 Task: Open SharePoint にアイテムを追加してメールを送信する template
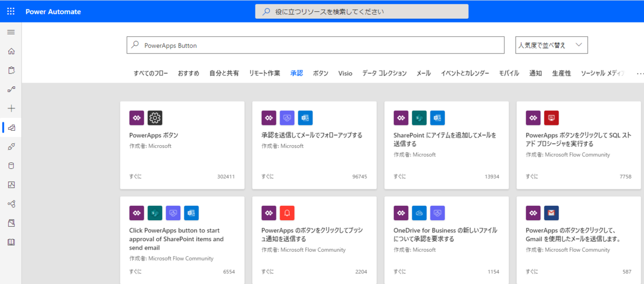(x=445, y=139)
